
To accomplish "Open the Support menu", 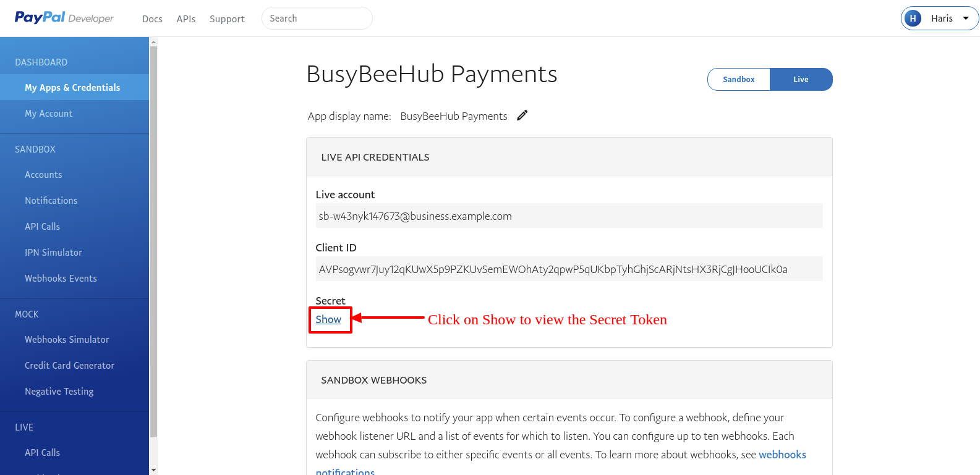I will click(x=227, y=19).
